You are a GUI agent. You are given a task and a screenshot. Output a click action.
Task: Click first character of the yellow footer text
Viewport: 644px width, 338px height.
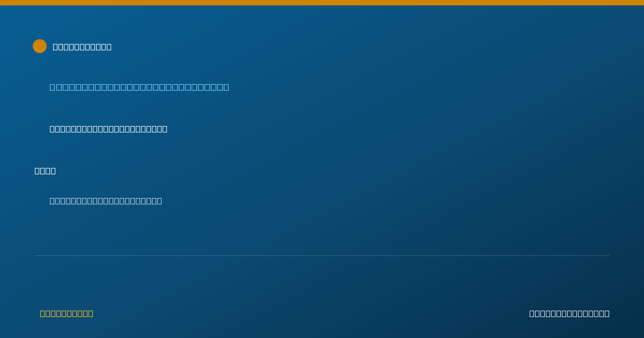tap(42, 313)
